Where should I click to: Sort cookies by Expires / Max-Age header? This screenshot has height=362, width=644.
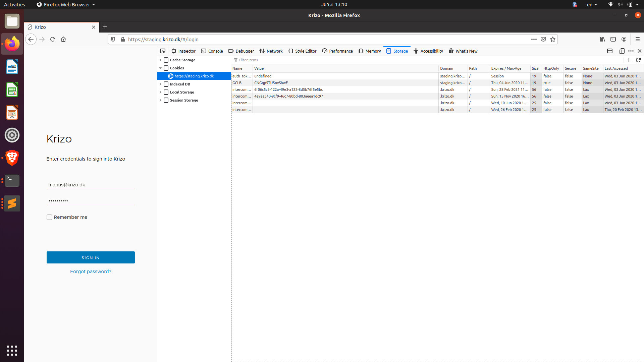[510, 68]
